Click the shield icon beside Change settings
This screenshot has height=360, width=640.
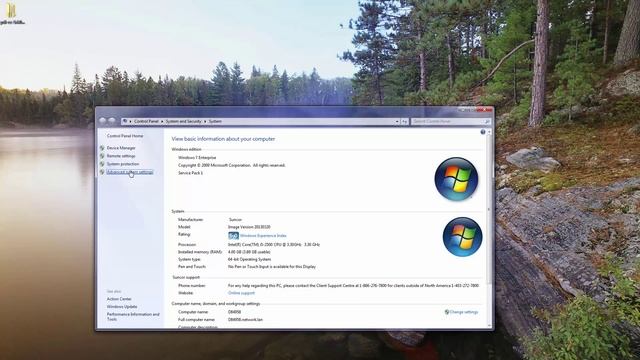(x=447, y=312)
